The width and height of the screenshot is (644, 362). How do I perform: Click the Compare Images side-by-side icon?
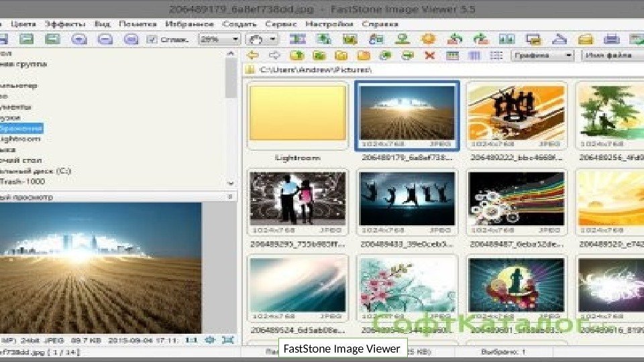(x=507, y=40)
